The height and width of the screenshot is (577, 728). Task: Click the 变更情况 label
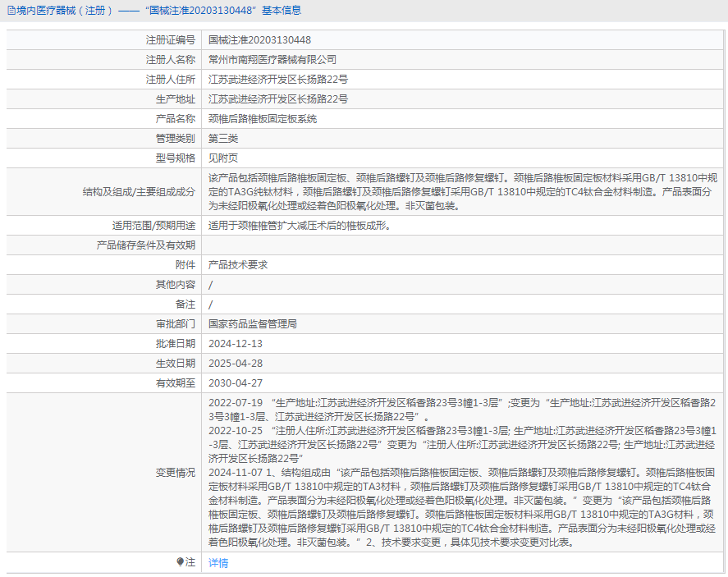(176, 473)
